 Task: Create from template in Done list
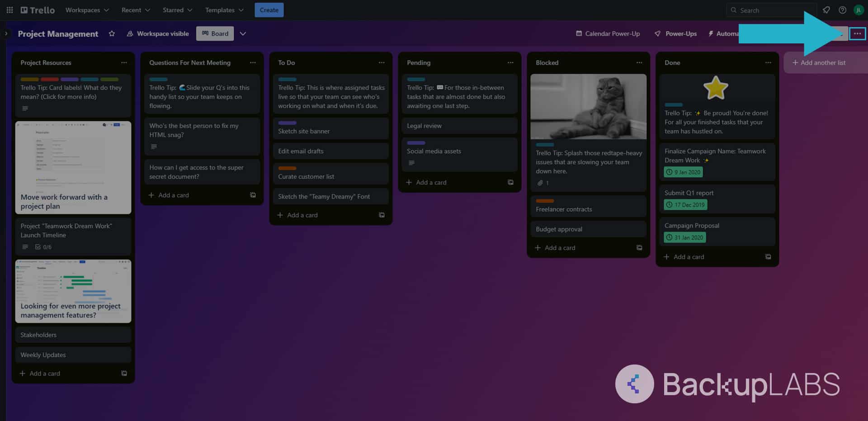[x=768, y=257]
